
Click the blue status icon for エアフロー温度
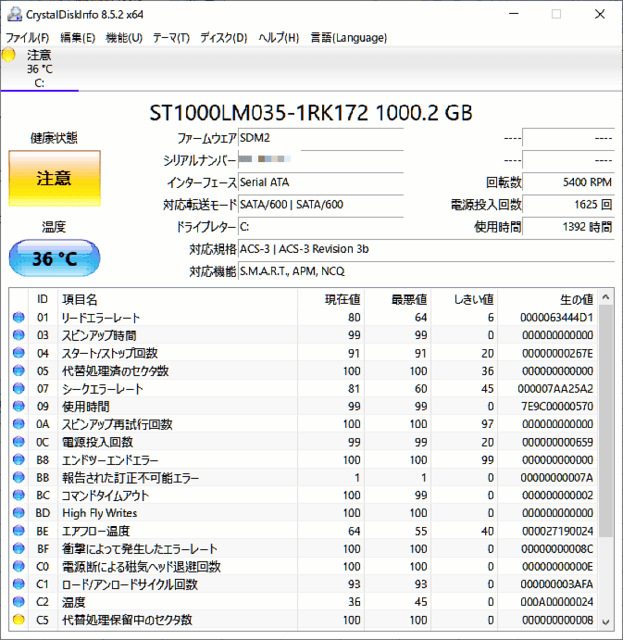coord(18,531)
